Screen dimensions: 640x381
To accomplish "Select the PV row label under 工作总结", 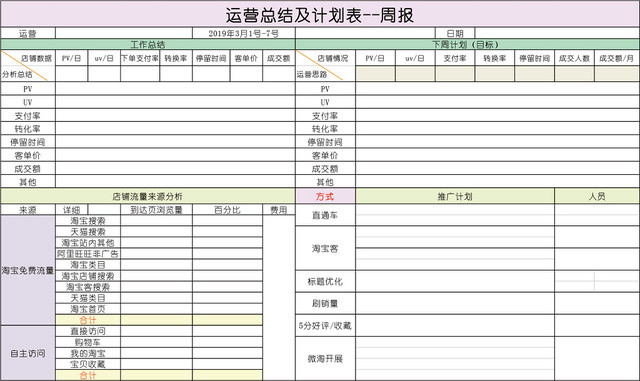I will (28, 89).
